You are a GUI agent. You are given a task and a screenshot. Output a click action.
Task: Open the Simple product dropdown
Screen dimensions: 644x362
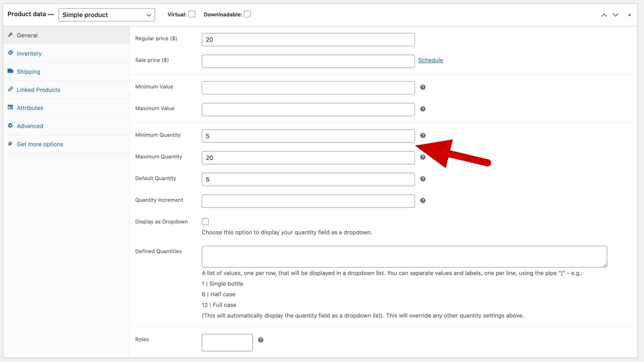[107, 14]
